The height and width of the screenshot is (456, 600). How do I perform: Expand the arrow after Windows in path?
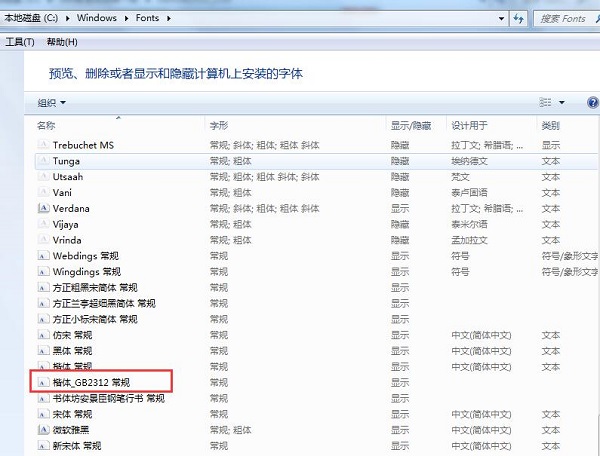pyautogui.click(x=126, y=18)
